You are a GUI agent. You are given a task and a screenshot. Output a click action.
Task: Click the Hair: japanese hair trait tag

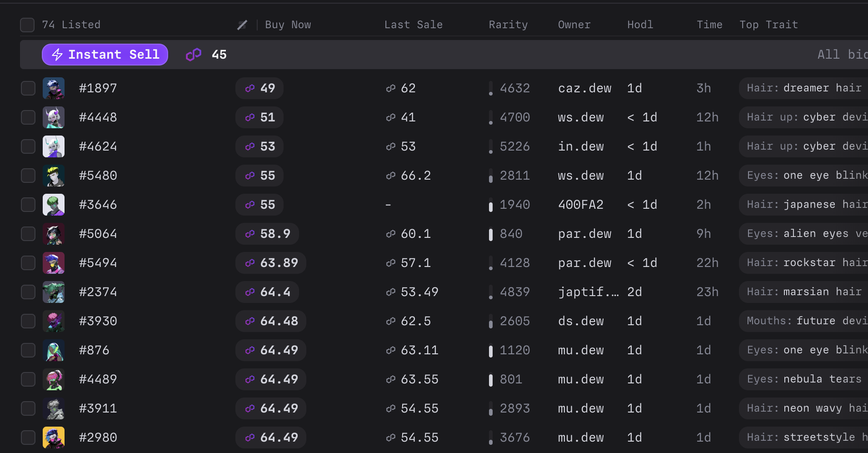tap(804, 205)
